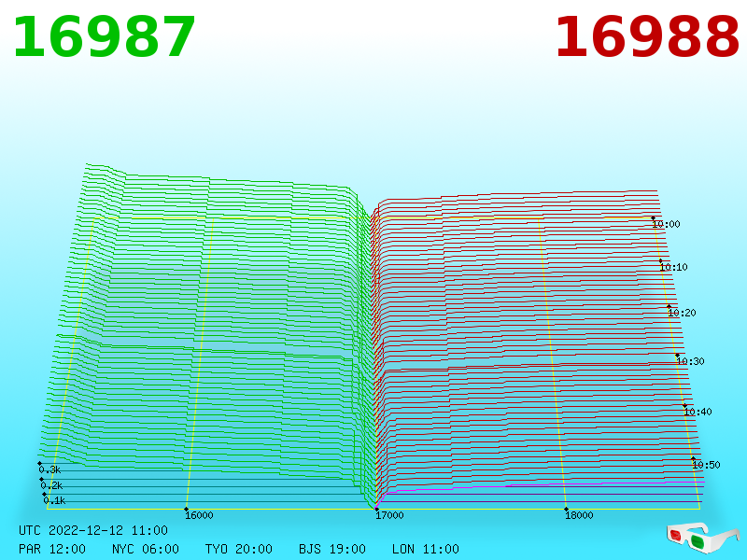
Task: Click the PAR 12:00 clock
Action: click(x=52, y=549)
